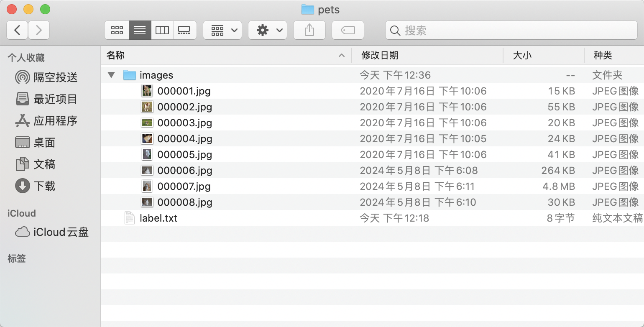Click date 今天 下午12:18

394,218
